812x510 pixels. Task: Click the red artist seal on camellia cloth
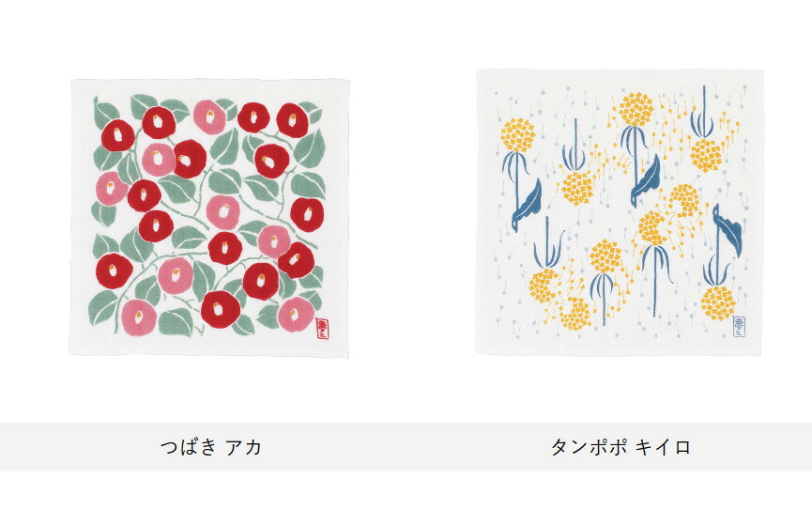[x=322, y=328]
